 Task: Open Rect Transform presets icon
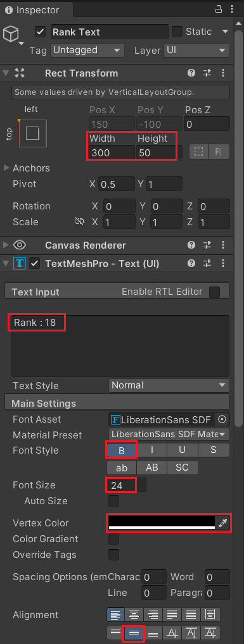[207, 73]
